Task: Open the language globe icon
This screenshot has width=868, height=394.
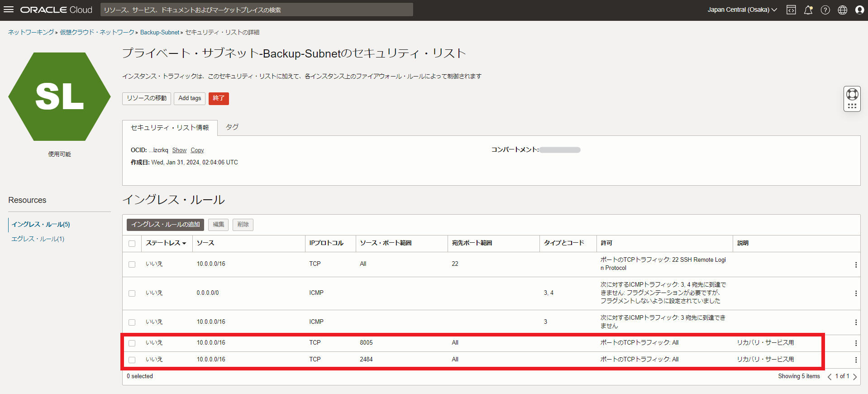Action: [842, 10]
